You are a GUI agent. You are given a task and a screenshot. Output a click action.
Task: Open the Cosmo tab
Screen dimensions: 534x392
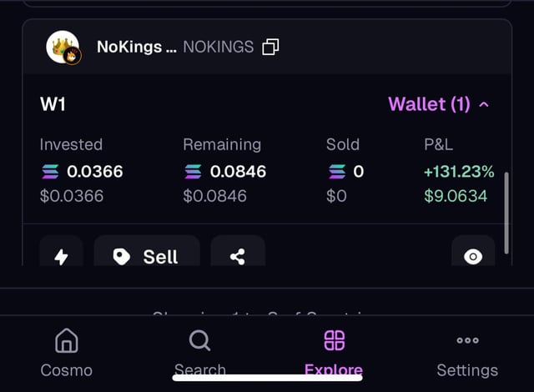point(67,353)
